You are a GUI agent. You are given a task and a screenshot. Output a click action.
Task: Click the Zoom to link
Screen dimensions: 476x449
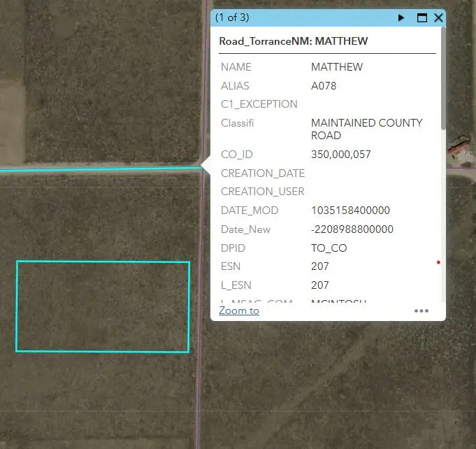(x=239, y=311)
